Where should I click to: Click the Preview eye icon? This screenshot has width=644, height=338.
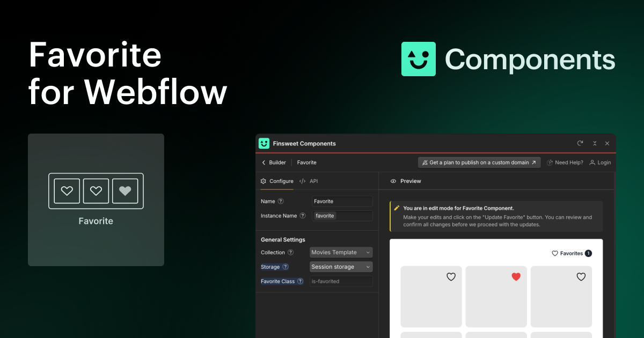[393, 181]
